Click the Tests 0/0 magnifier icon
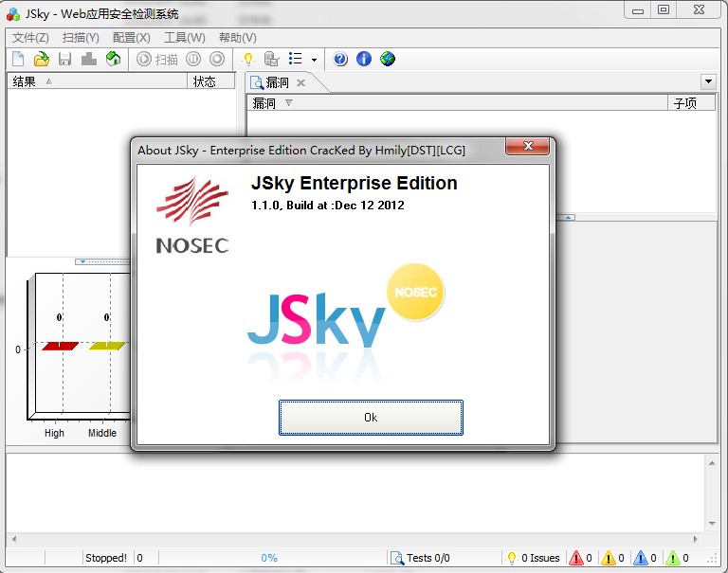 click(397, 558)
